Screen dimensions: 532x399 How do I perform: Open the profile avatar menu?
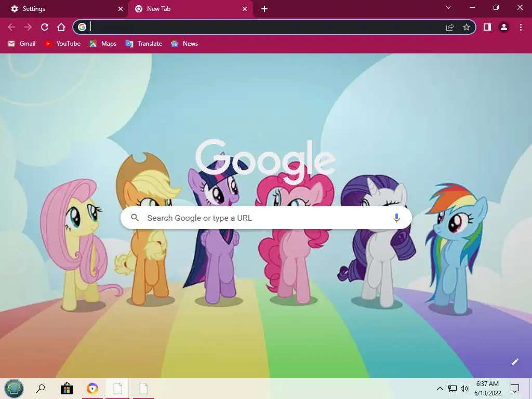pos(504,27)
